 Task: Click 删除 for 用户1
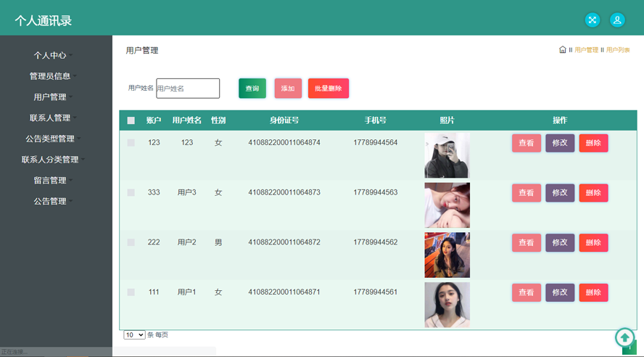point(593,292)
